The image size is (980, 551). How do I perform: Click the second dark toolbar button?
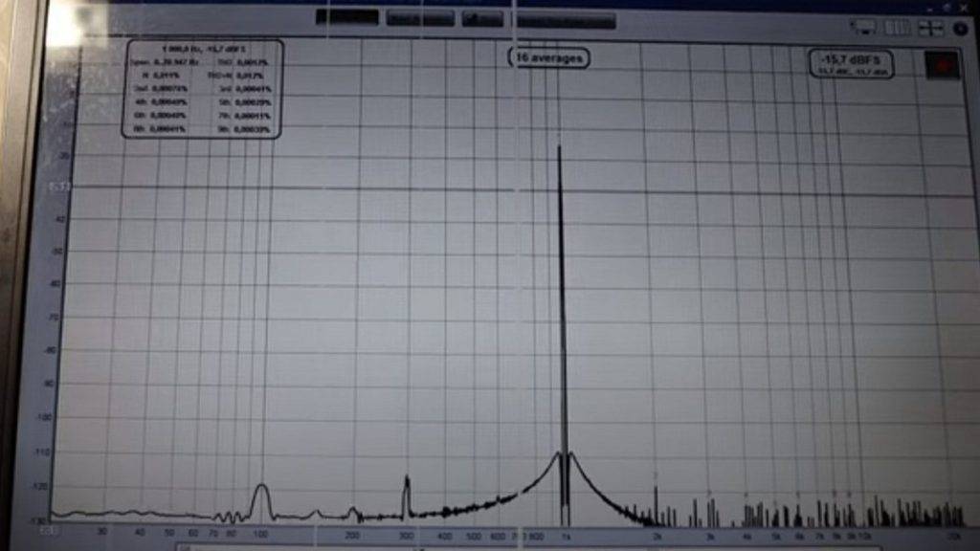coord(420,18)
